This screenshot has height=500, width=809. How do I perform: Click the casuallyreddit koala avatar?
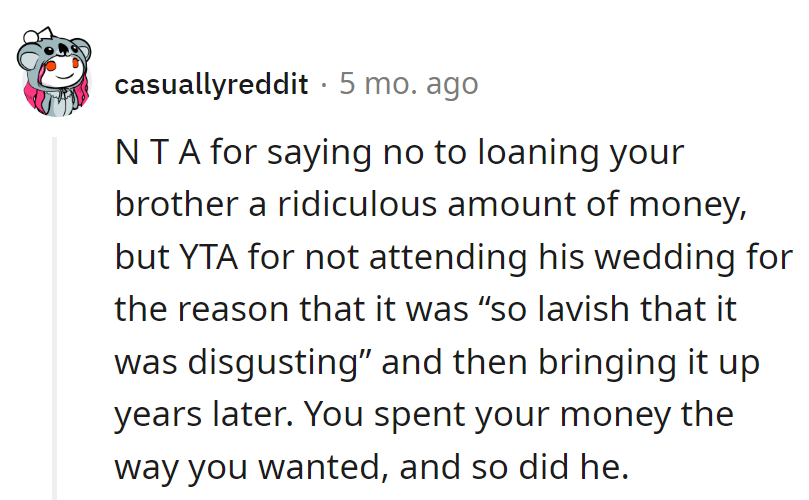pos(54,73)
